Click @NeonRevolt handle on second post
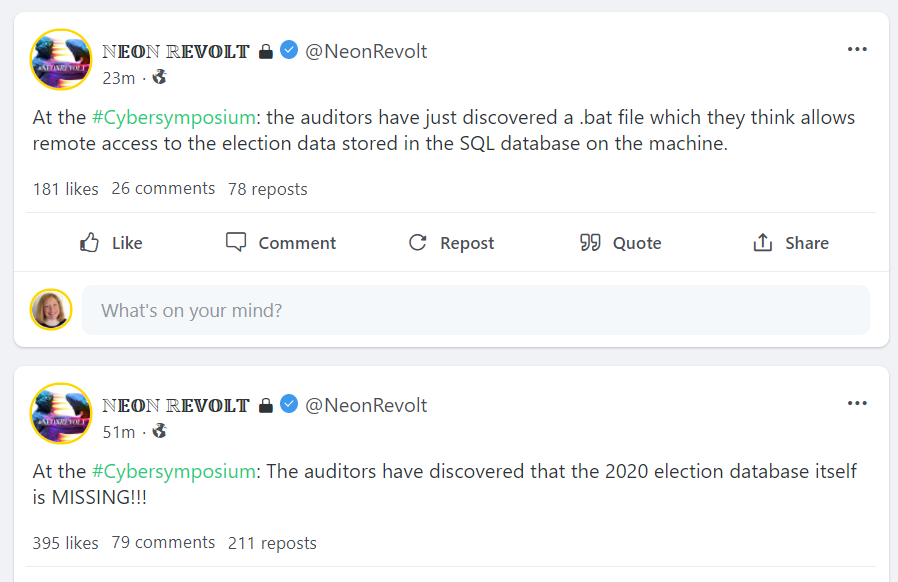 (x=366, y=405)
